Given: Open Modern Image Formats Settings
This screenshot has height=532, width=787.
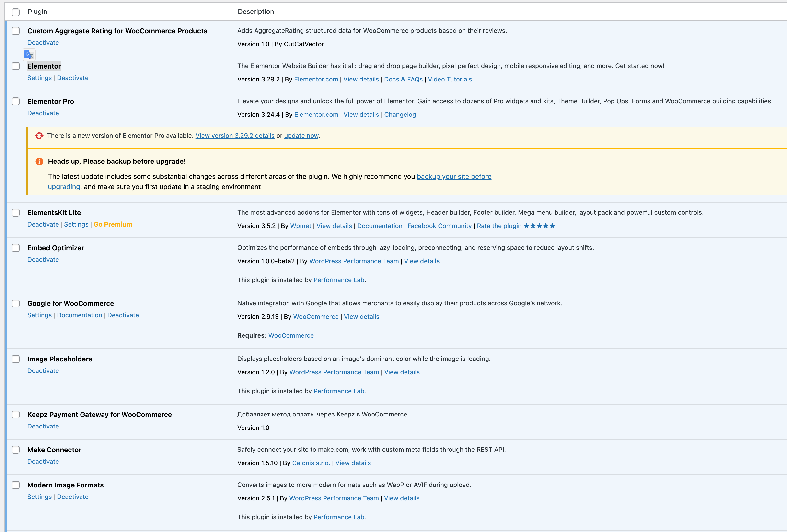Looking at the screenshot, I should [x=39, y=497].
